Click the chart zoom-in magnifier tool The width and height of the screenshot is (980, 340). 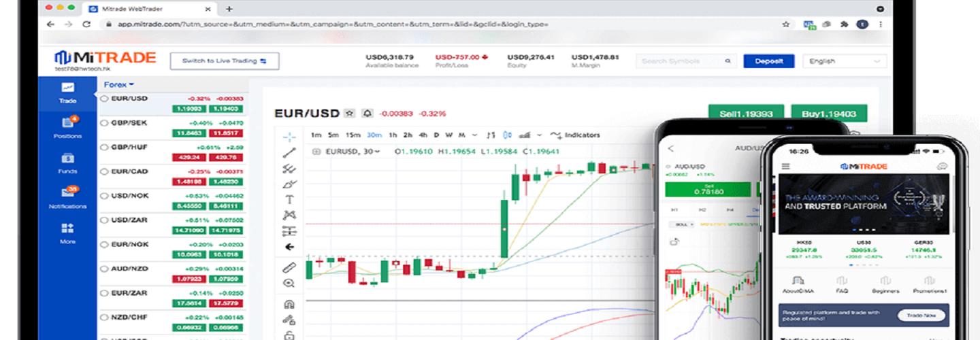[x=289, y=283]
